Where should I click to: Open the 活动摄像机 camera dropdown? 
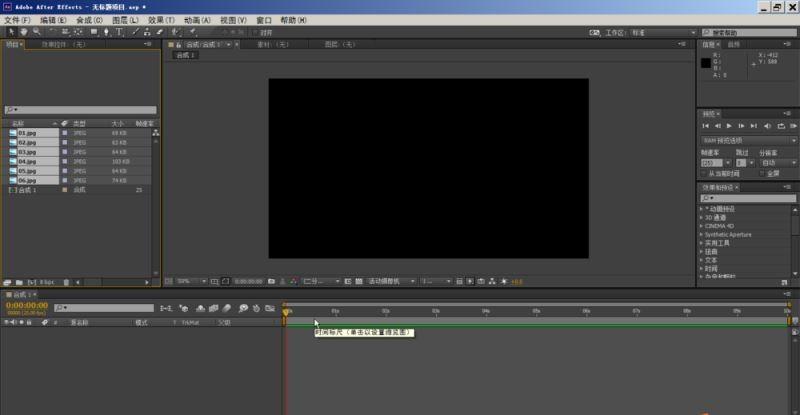click(x=388, y=281)
